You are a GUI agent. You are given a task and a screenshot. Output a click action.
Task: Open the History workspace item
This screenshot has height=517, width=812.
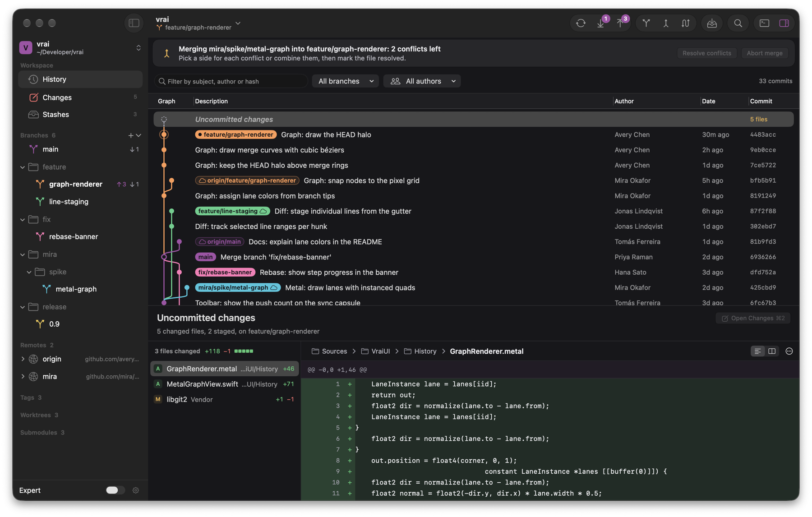(80, 79)
